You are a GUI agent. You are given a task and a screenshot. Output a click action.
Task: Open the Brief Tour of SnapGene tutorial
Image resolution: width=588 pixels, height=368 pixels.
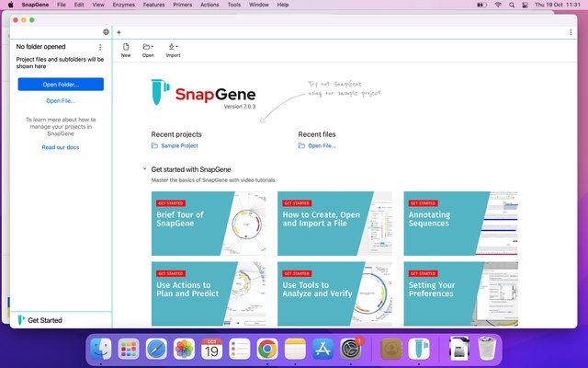(x=209, y=224)
